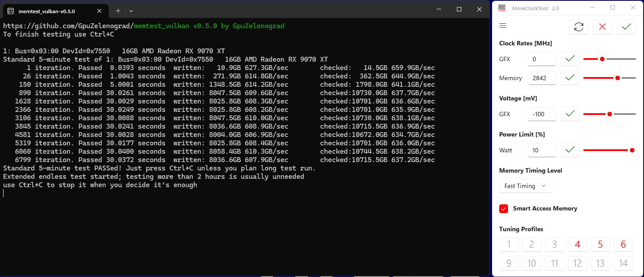Screen dimensions: 644x277
Task: Click the GFX clock rate slider handle
Action: tap(602, 59)
